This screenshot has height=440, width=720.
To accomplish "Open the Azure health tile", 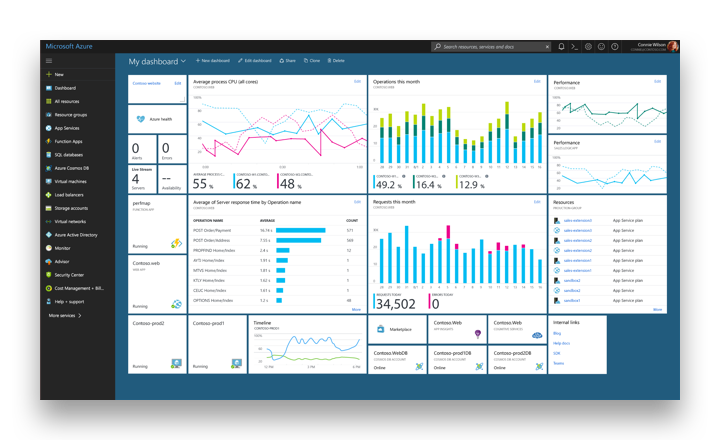I will [158, 119].
